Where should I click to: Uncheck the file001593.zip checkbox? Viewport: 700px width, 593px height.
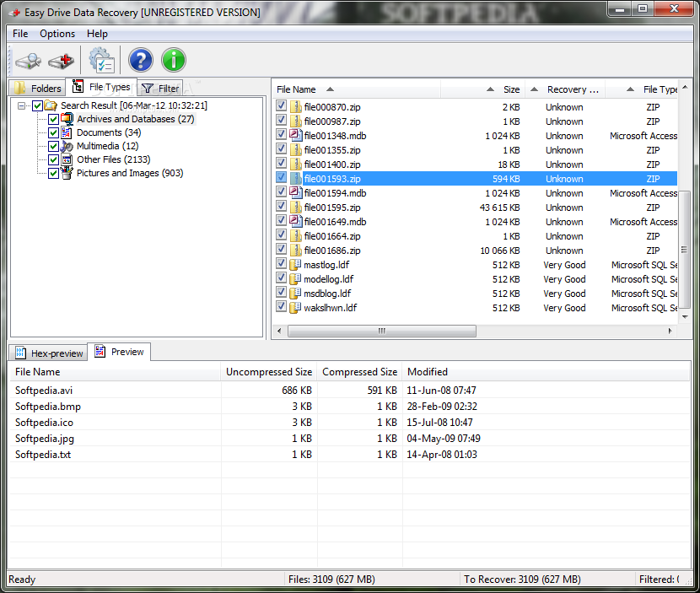[281, 178]
